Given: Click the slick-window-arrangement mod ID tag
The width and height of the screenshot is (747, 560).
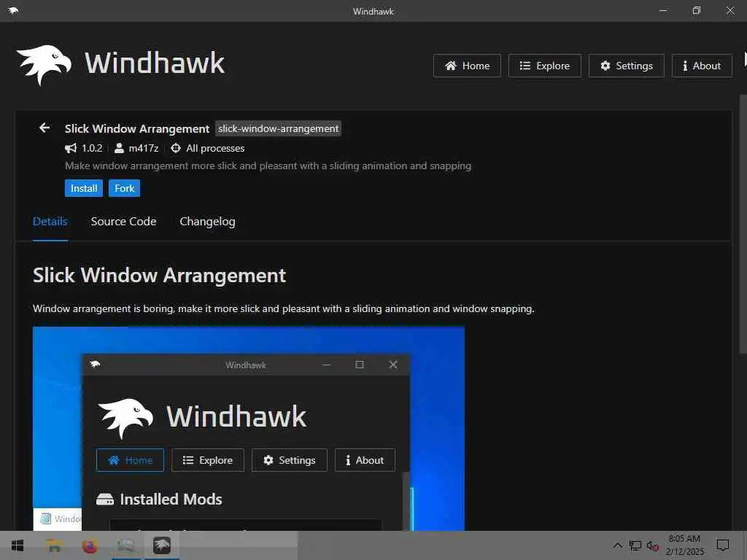Looking at the screenshot, I should tap(278, 128).
